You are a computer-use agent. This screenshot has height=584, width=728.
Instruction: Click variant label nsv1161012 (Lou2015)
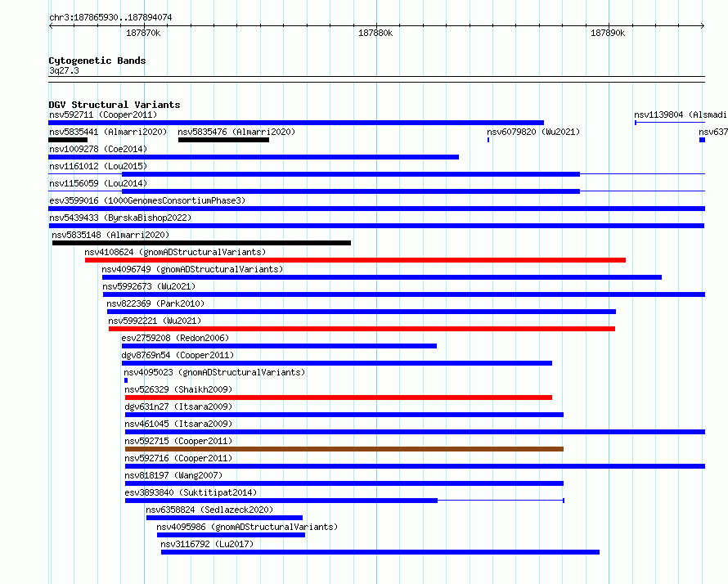point(98,166)
